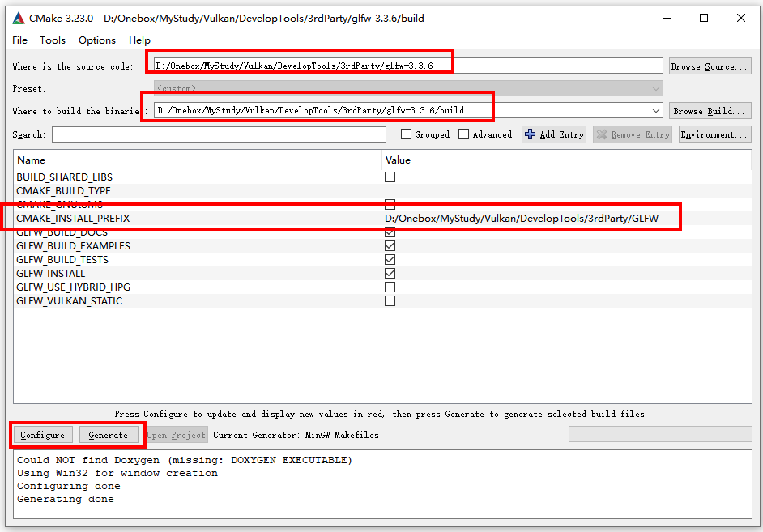
Task: Open the Preset dropdown
Action: pos(408,88)
